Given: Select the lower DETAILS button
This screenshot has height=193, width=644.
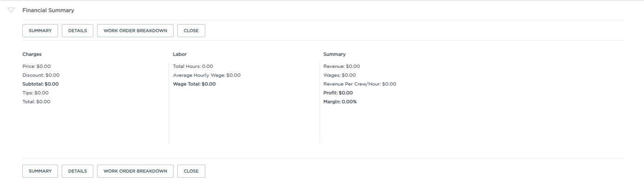Looking at the screenshot, I should 78,171.
